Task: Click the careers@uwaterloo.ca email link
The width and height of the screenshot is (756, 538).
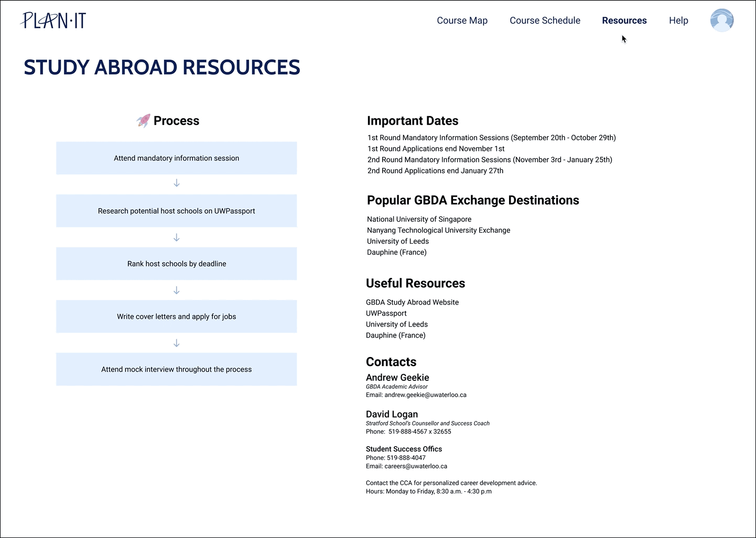Action: click(x=416, y=466)
